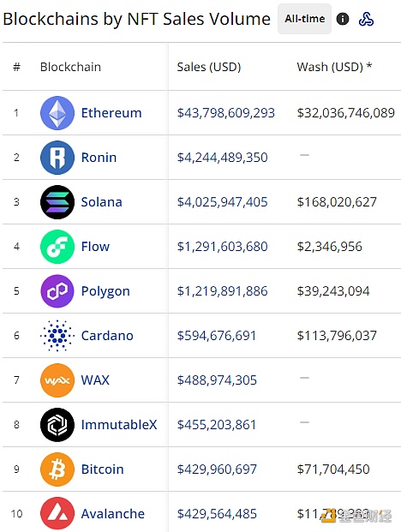Click the WAX logo icon
Screen dimensions: 401x532
tap(57, 380)
